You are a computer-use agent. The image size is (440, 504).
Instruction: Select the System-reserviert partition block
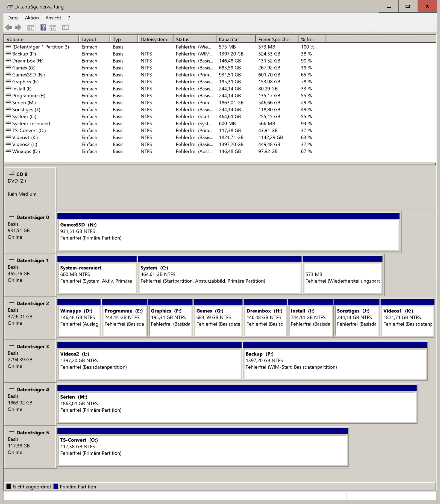[x=97, y=275]
